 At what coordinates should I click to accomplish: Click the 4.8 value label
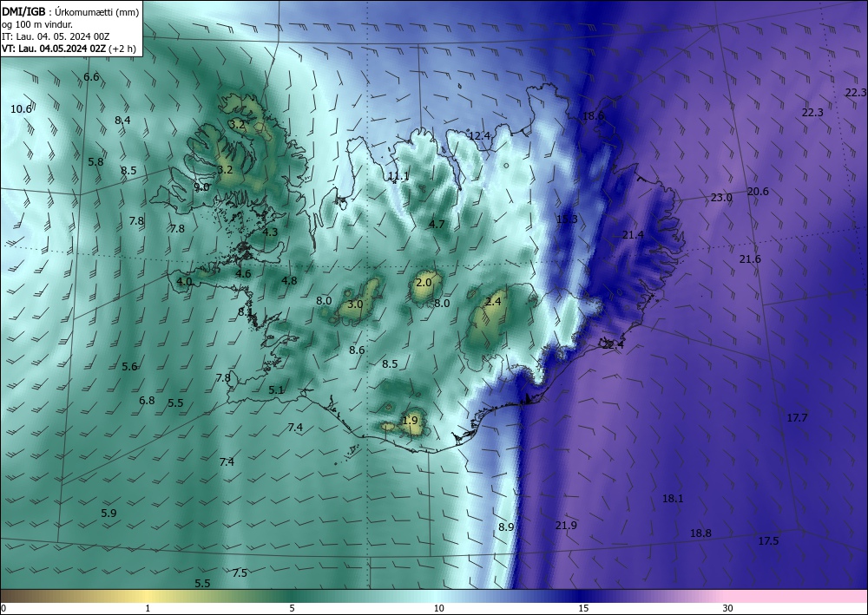tap(289, 281)
